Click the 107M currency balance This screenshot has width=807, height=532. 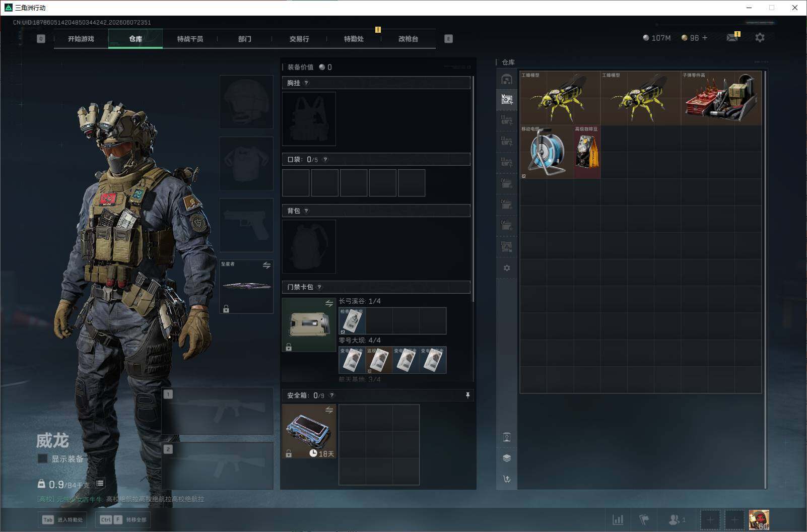click(x=657, y=38)
